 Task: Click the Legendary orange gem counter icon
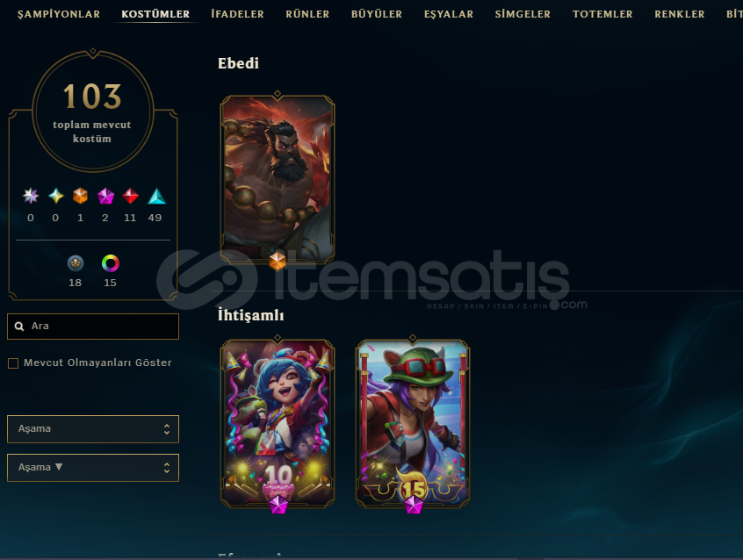pyautogui.click(x=81, y=196)
